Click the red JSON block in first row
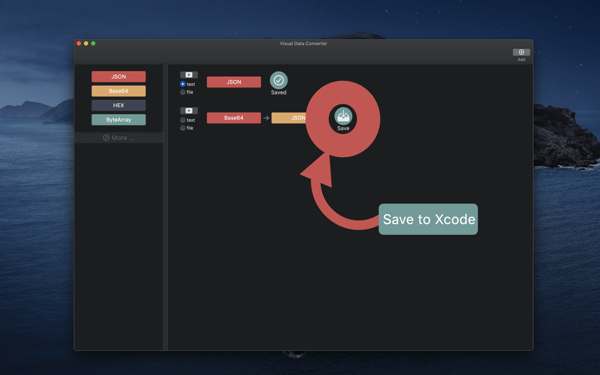 234,82
